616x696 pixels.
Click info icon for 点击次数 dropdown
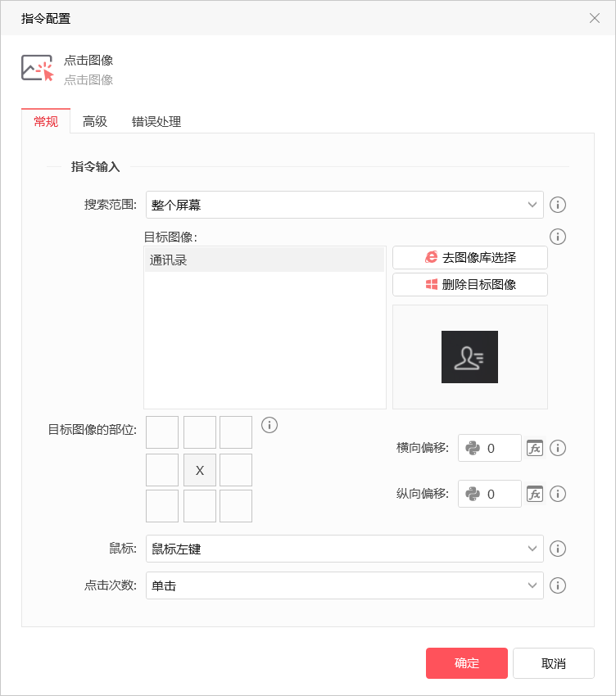point(557,585)
